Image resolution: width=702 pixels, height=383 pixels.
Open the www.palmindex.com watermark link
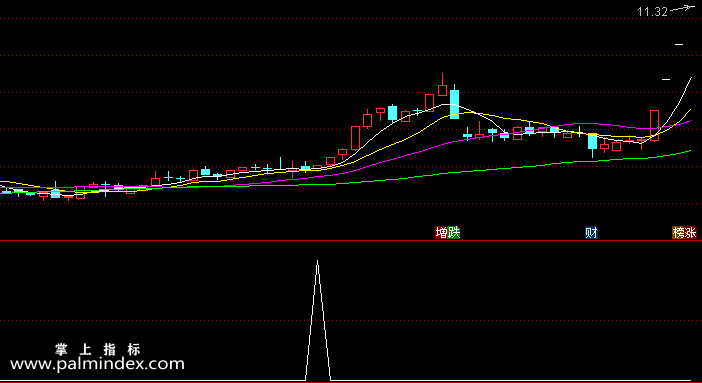pos(97,364)
